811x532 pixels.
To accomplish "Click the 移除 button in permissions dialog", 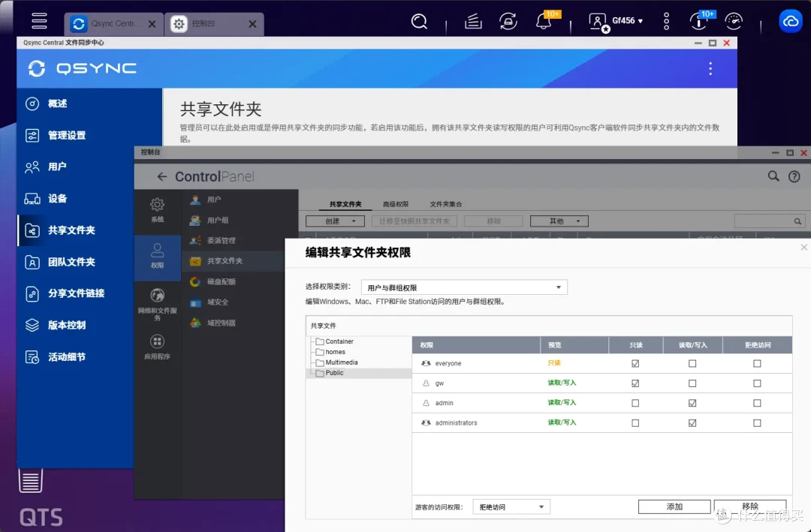I will 750,506.
